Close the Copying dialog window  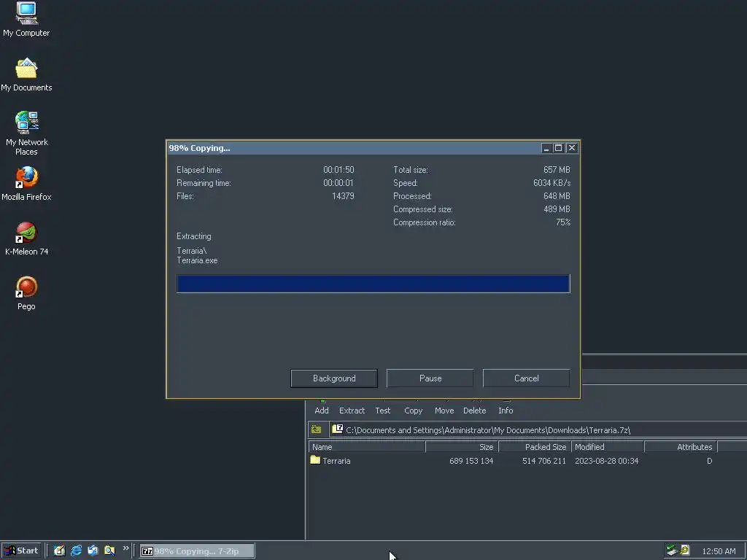pos(572,148)
